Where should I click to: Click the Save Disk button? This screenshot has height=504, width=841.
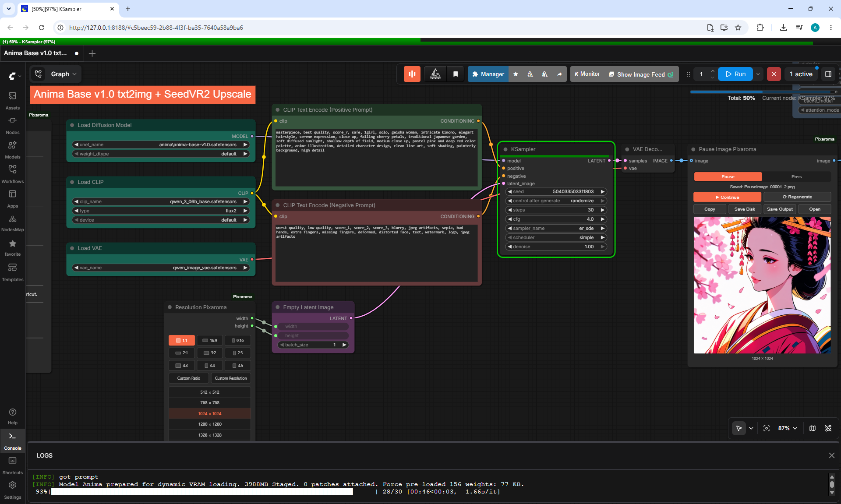pyautogui.click(x=745, y=209)
